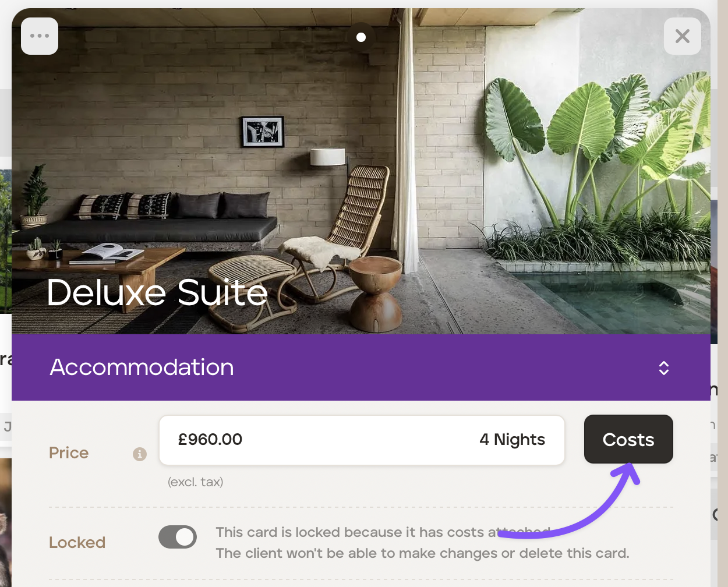Image resolution: width=728 pixels, height=587 pixels.
Task: Click the info icon beside Price
Action: tap(140, 454)
